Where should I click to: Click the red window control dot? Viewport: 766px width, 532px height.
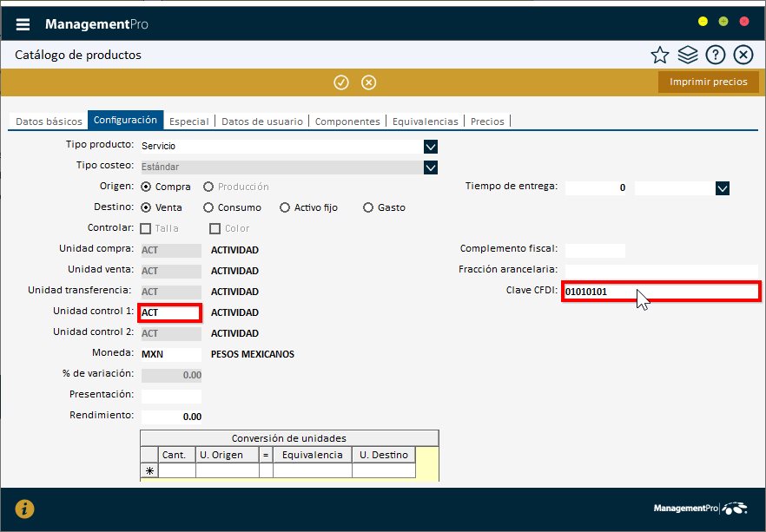pyautogui.click(x=744, y=22)
